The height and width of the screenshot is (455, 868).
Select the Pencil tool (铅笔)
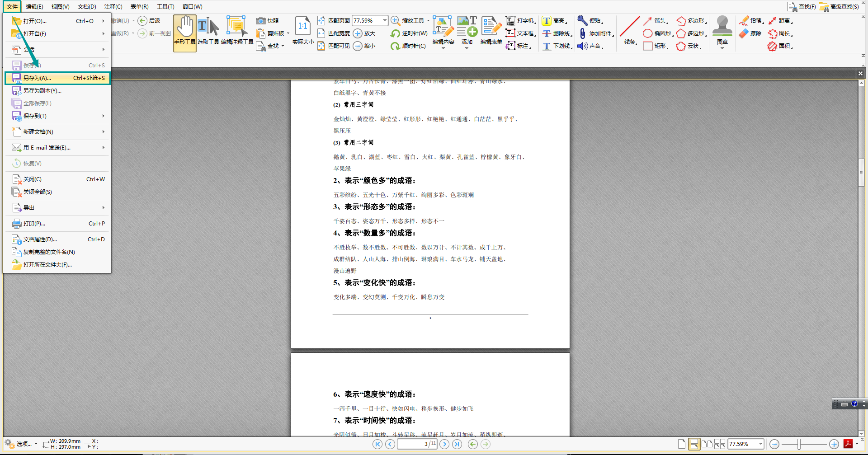tap(751, 21)
